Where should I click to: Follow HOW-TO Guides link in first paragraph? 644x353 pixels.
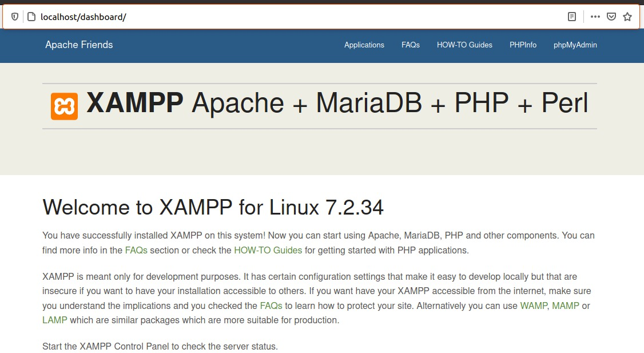pyautogui.click(x=268, y=250)
